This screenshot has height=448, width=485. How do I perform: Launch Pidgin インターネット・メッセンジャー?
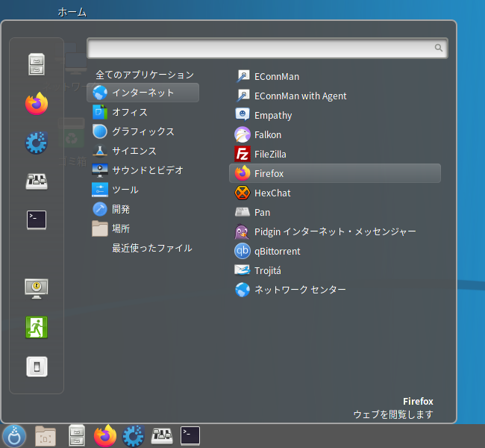pos(335,232)
